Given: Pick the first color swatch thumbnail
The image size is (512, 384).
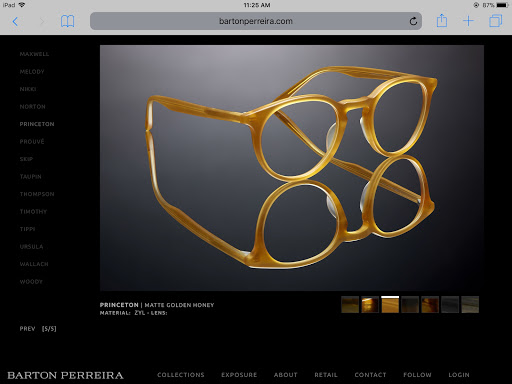Looking at the screenshot, I should pos(350,304).
